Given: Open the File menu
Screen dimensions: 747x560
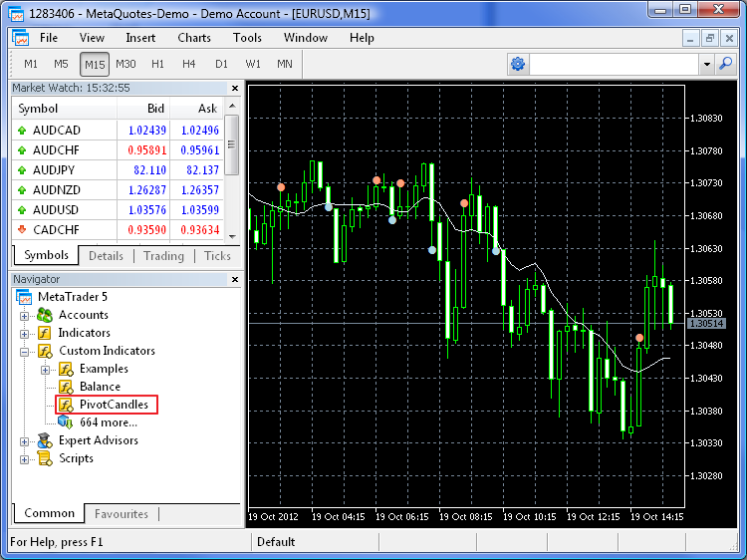Looking at the screenshot, I should [49, 38].
